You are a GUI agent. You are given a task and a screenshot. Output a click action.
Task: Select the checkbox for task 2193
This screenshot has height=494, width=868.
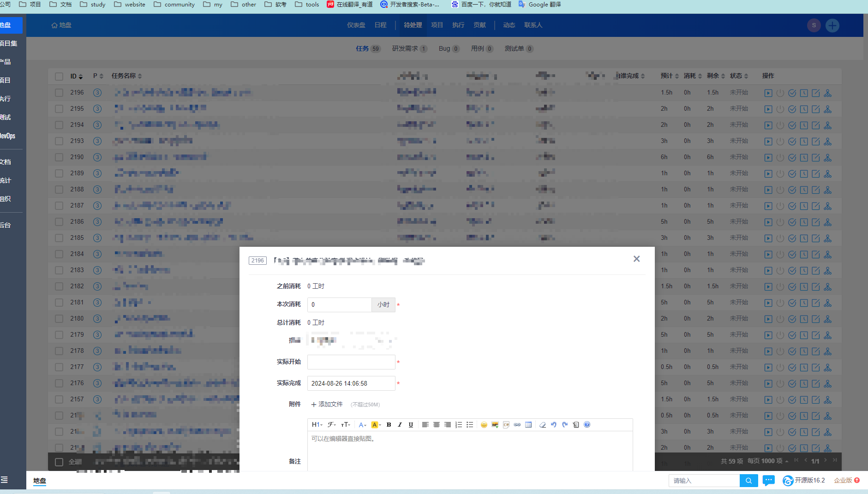59,141
